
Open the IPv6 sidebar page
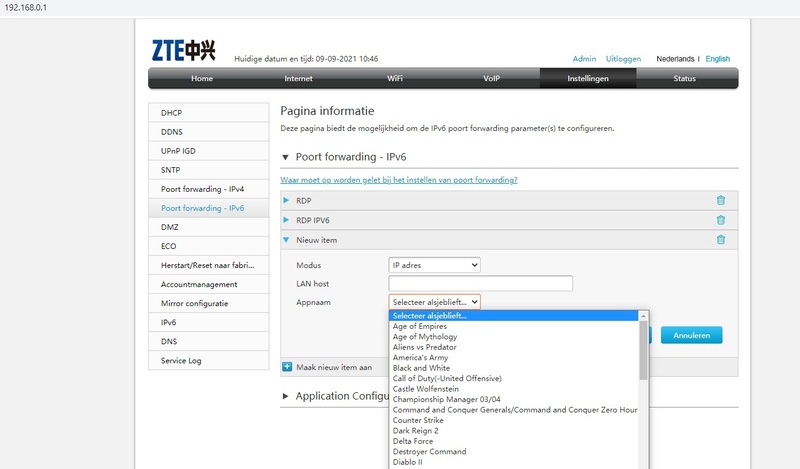(209, 323)
